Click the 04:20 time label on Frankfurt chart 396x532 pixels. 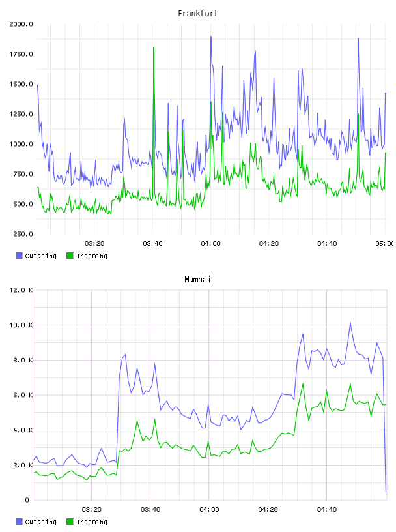269,244
